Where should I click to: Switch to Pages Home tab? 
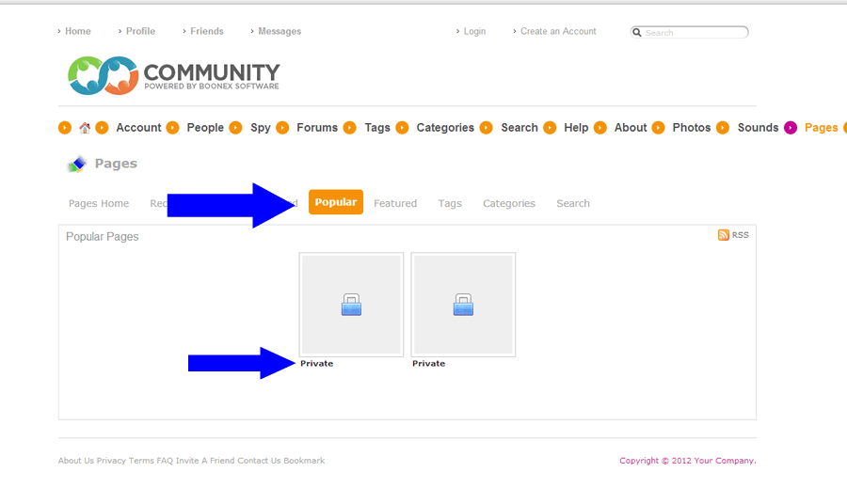pos(99,203)
